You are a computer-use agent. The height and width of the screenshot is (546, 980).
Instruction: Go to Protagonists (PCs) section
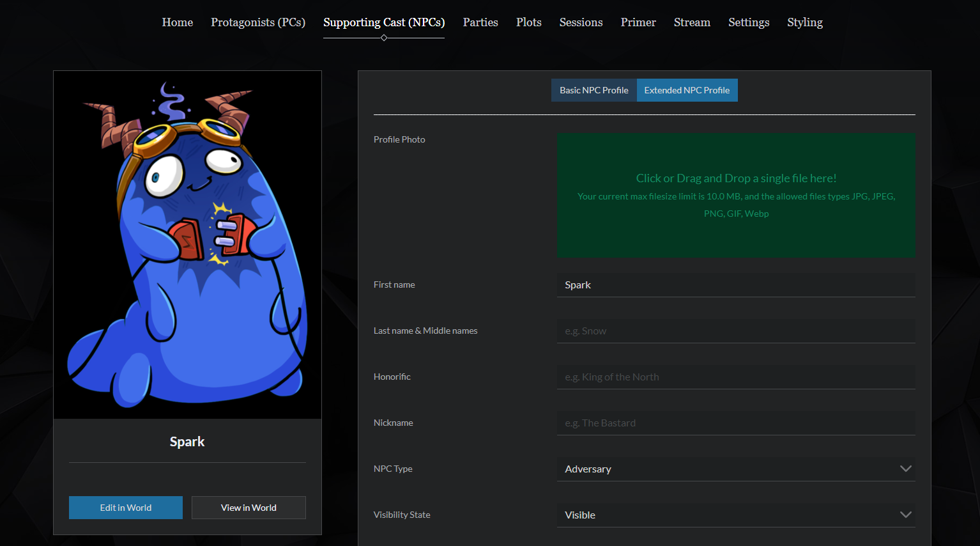point(258,22)
